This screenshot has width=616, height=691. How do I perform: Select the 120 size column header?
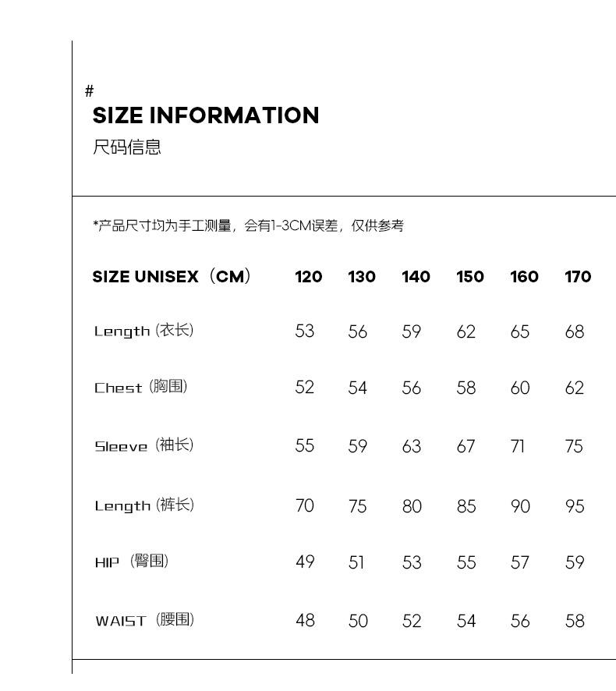[309, 277]
